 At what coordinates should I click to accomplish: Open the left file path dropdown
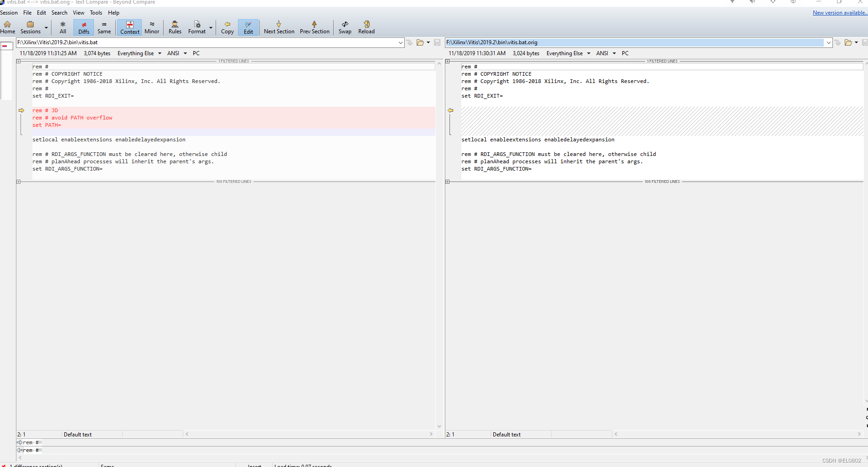tap(401, 42)
